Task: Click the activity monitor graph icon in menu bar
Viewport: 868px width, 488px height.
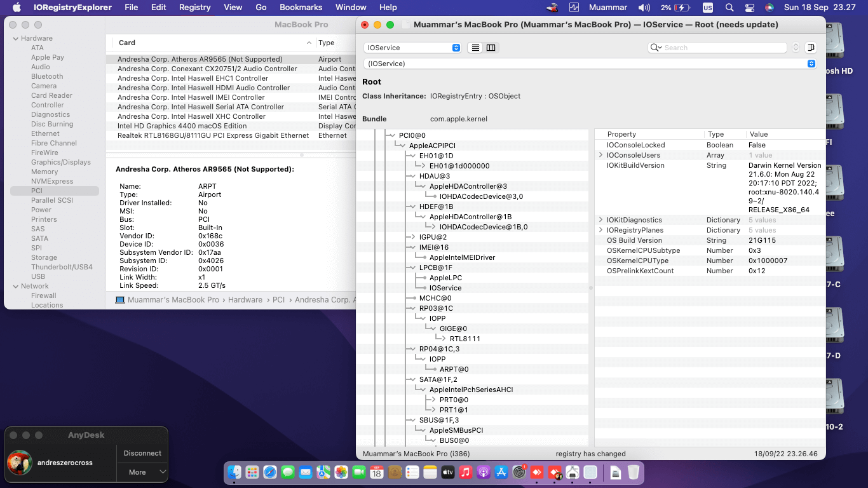Action: tap(574, 8)
